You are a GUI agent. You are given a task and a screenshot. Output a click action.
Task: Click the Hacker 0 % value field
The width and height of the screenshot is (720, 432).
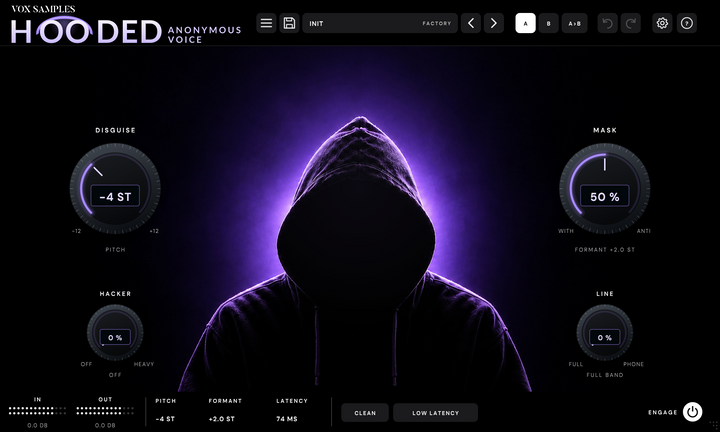pos(115,337)
